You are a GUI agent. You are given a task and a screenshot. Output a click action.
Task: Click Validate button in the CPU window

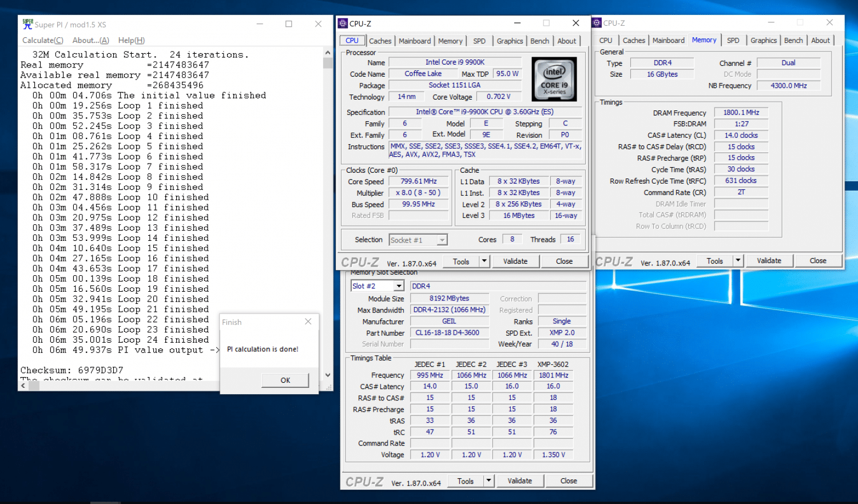pyautogui.click(x=515, y=261)
